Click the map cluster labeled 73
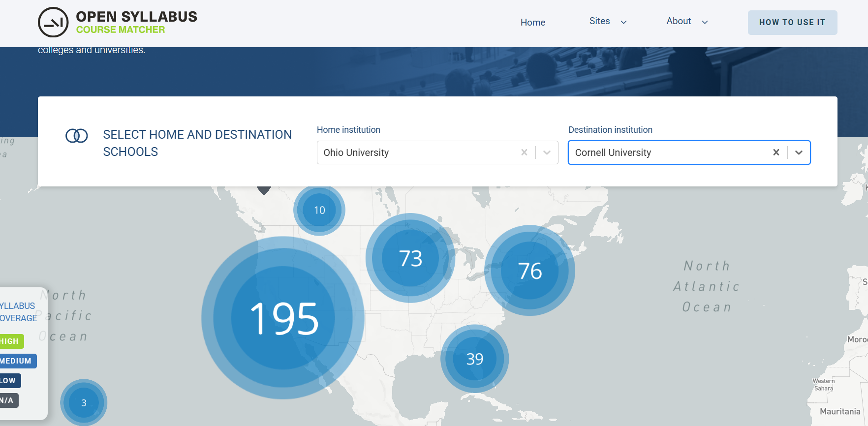The image size is (868, 426). tap(410, 258)
